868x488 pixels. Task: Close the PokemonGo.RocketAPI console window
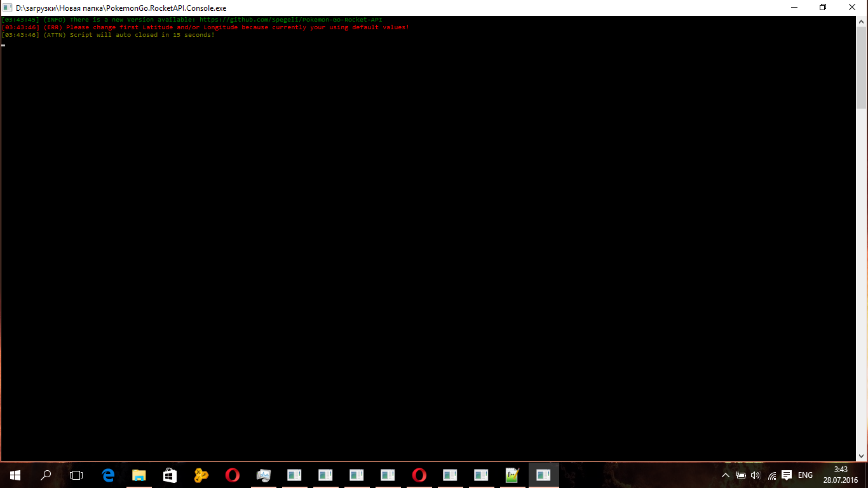(x=852, y=8)
